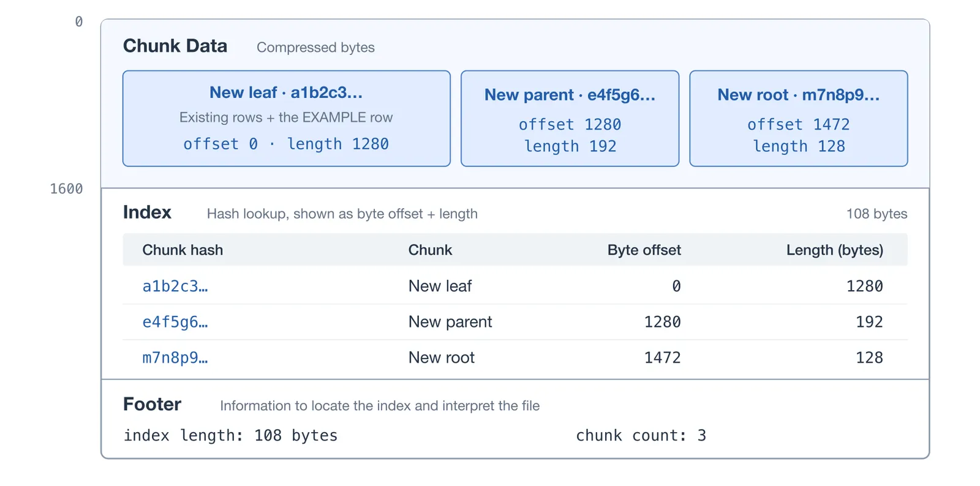Click 'index length: 108 bytes' text

230,435
